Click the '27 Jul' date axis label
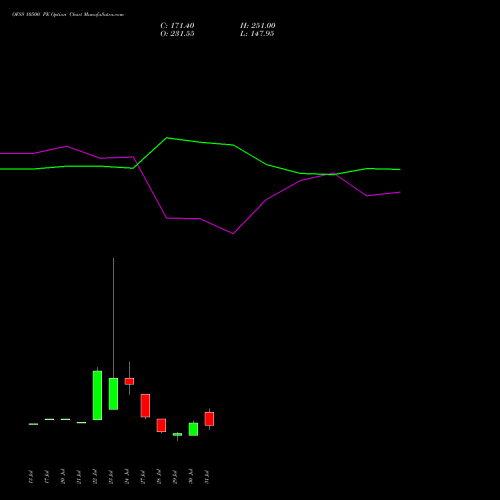 [x=143, y=477]
